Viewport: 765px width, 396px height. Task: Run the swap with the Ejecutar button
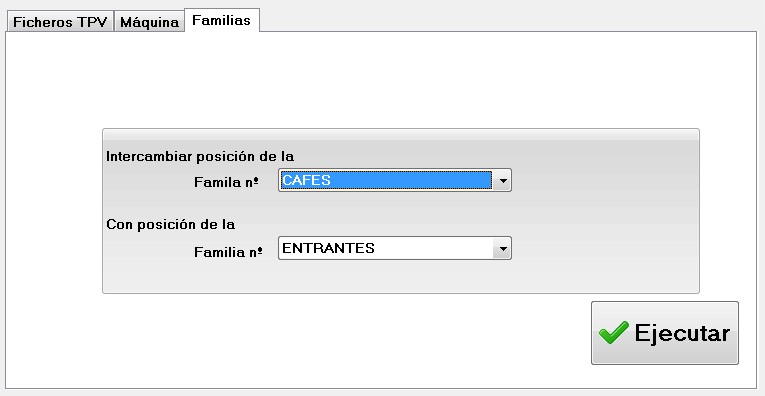tap(664, 333)
